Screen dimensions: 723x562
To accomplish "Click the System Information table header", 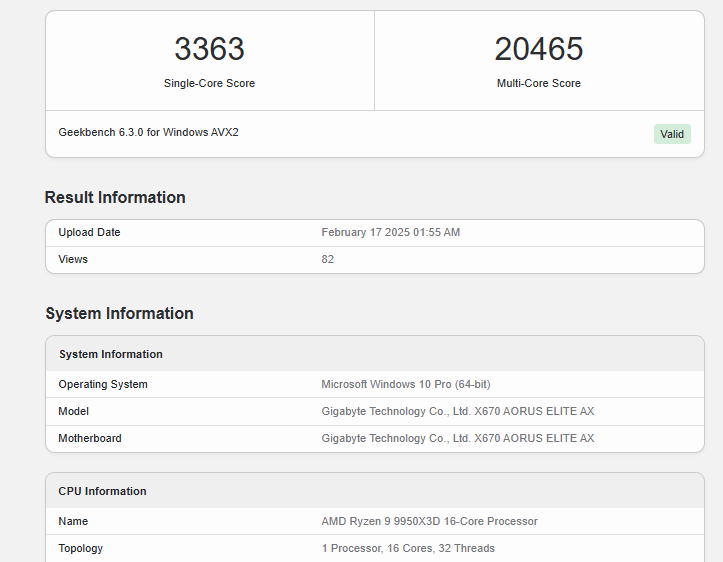I will pyautogui.click(x=110, y=354).
